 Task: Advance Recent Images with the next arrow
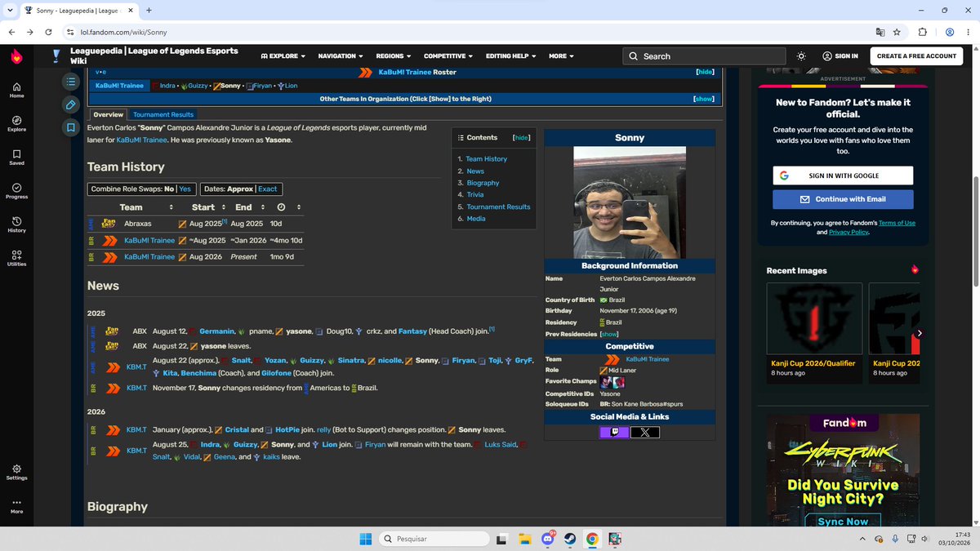(920, 333)
